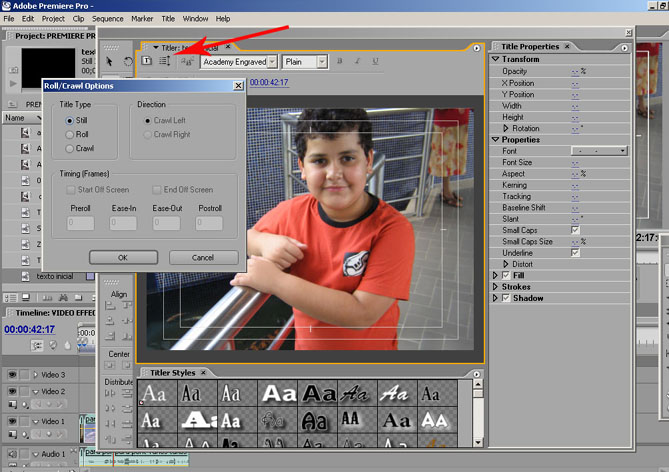Select the Crawl title type option
This screenshot has height=472, width=669.
[x=69, y=148]
